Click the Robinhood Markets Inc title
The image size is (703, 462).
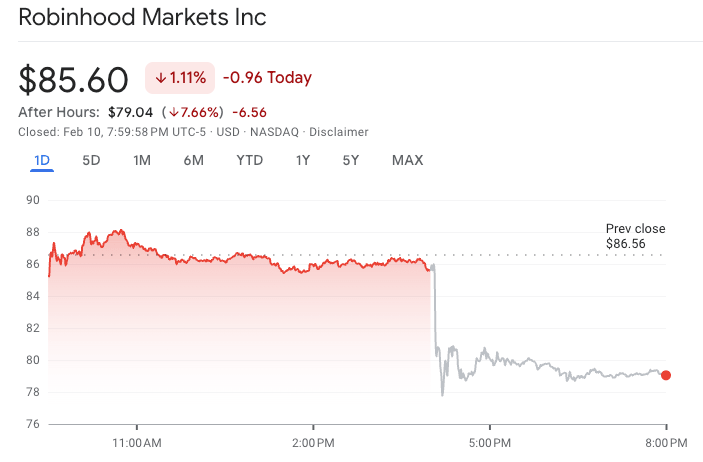point(143,18)
